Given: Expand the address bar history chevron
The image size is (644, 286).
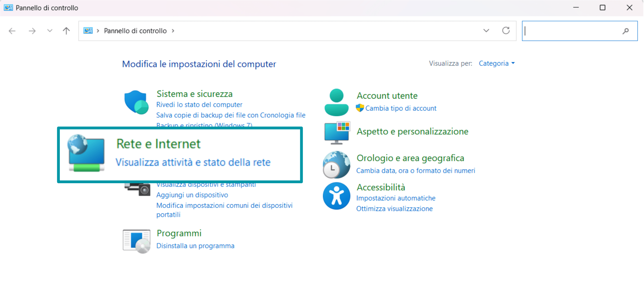Looking at the screenshot, I should coord(486,30).
